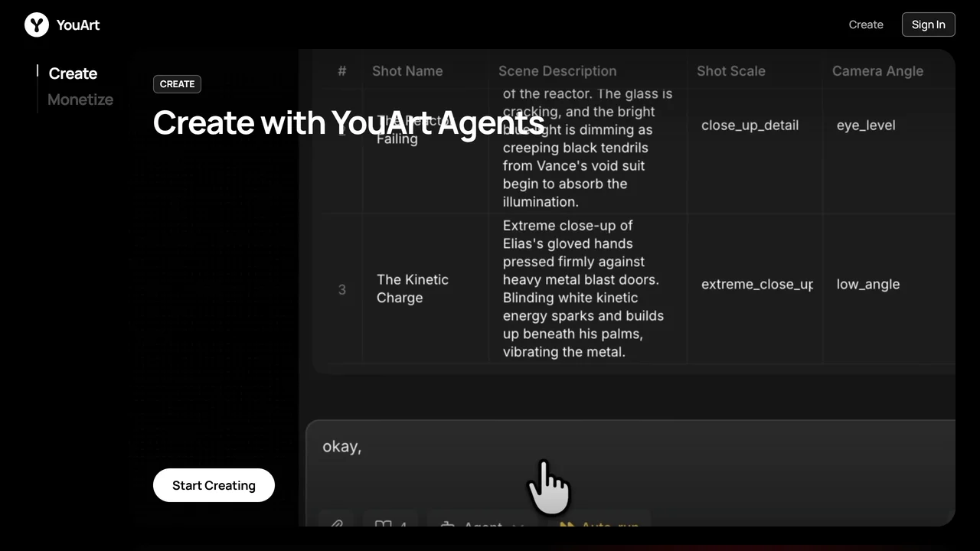The height and width of the screenshot is (551, 980).
Task: Click the Scene Description column header
Action: click(557, 71)
